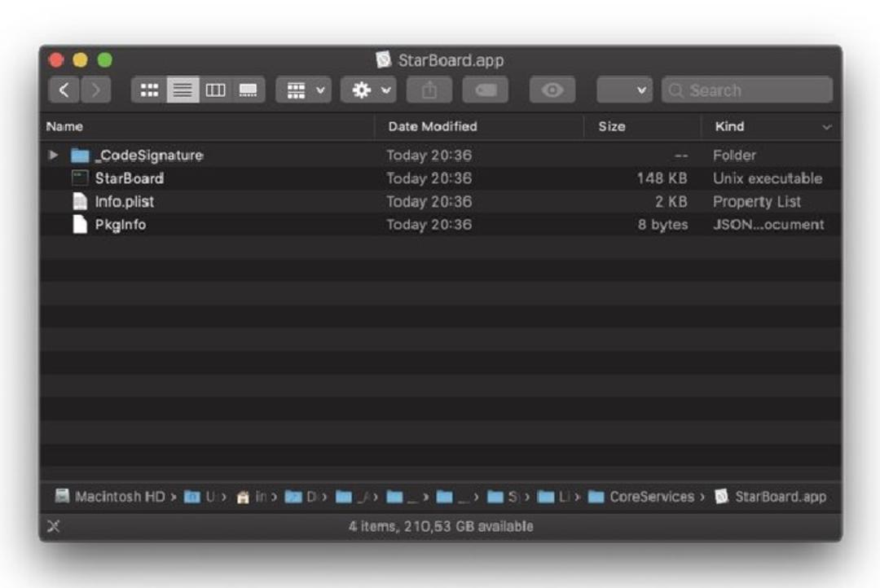The image size is (880, 588).
Task: Click the crossed-tools icon in status bar
Action: pos(53,526)
